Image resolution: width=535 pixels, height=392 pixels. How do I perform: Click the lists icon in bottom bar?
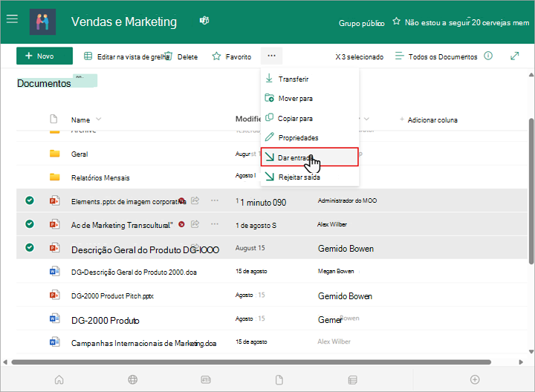tap(352, 379)
